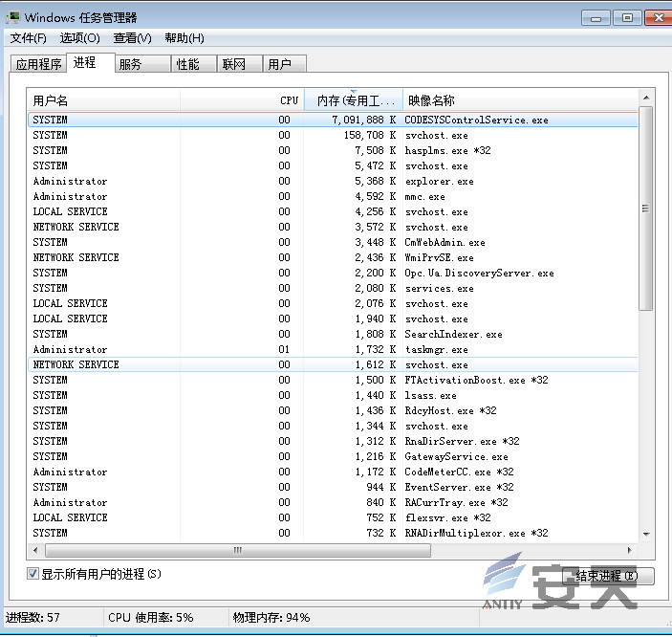This screenshot has height=637, width=672.
Task: Click the 01 CPU value for taskmgr.exe
Action: (x=284, y=349)
